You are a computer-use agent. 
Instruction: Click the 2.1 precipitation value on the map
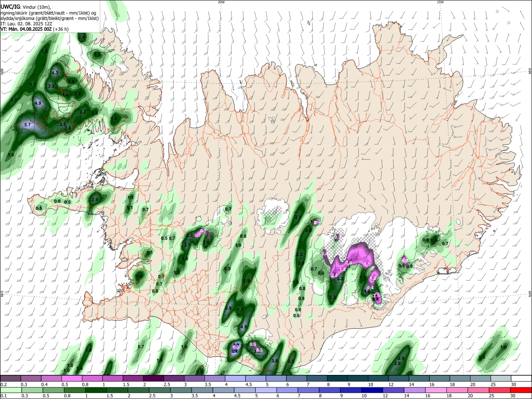pos(298,217)
